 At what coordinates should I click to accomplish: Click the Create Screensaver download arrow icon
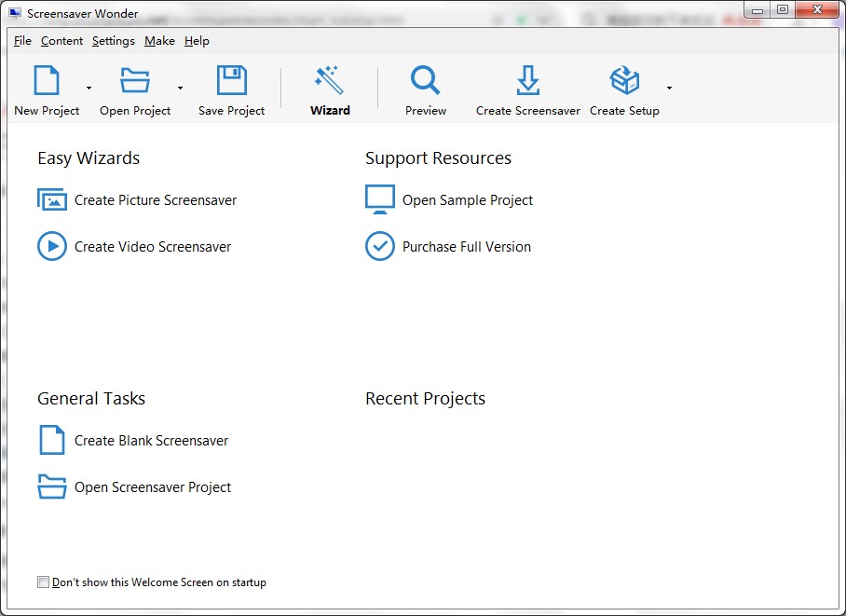click(527, 80)
